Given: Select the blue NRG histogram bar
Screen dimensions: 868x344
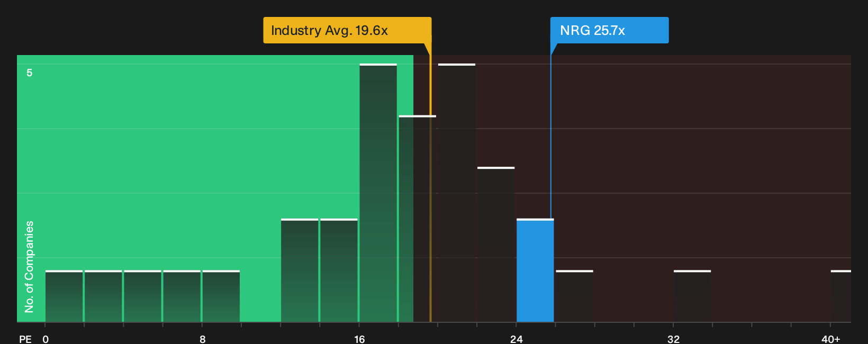Looking at the screenshot, I should [x=535, y=270].
